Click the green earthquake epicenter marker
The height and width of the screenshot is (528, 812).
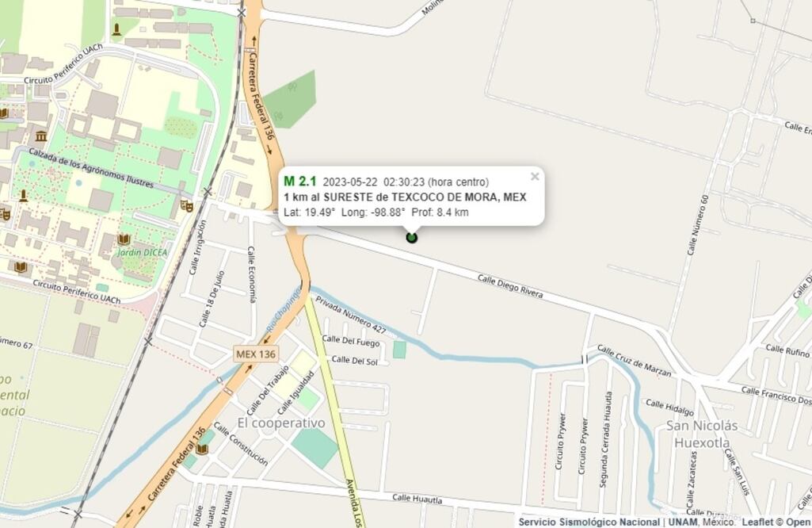click(x=412, y=238)
